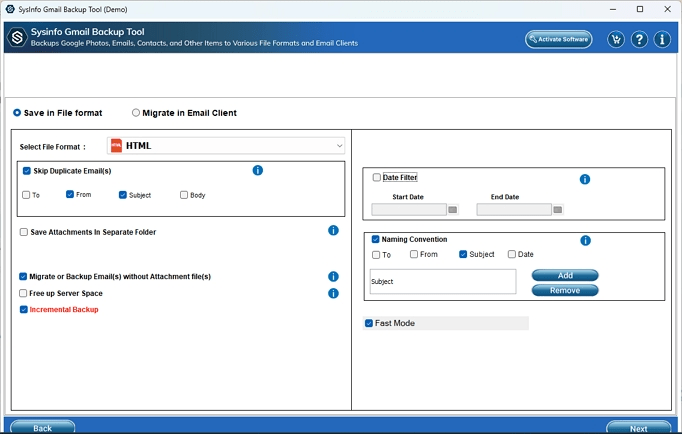Click the shopping cart purchase icon
Viewport: 682px width, 434px height.
(x=616, y=40)
